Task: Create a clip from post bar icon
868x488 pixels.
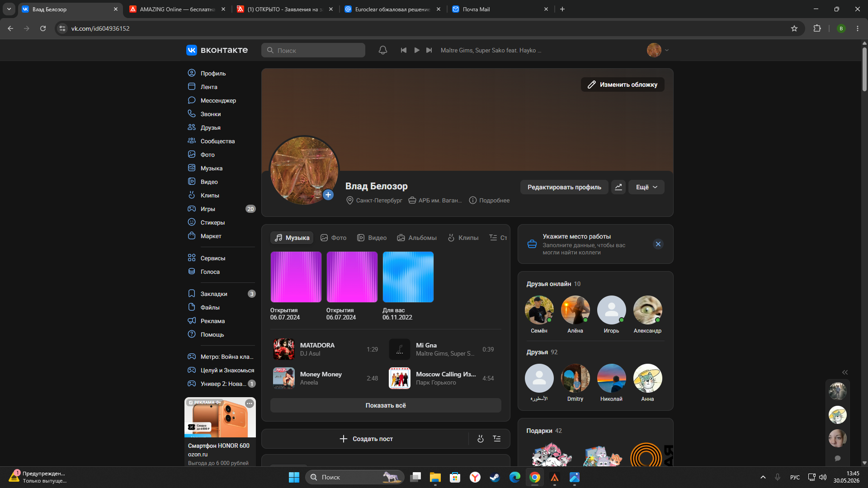Action: point(481,439)
